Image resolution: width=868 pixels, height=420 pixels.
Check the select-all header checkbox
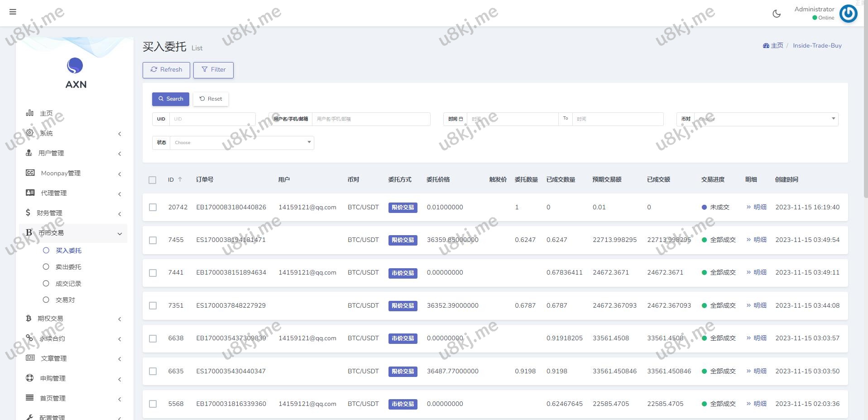click(153, 180)
